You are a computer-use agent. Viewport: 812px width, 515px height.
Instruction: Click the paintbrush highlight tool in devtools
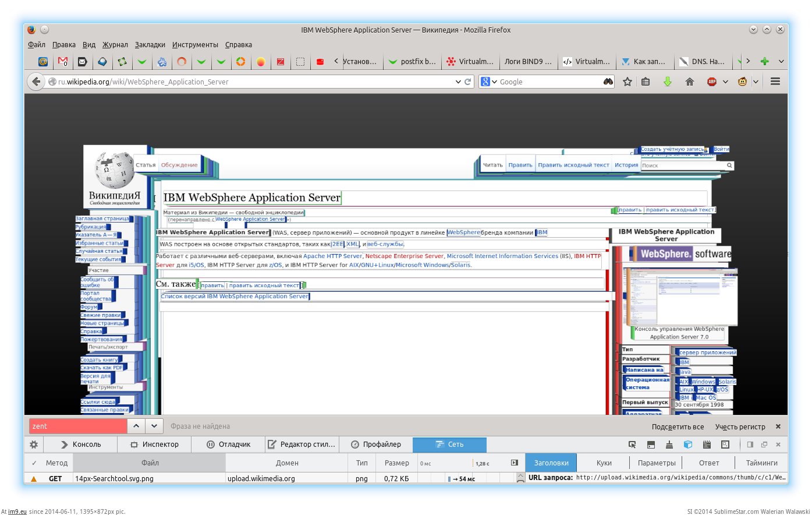click(669, 444)
